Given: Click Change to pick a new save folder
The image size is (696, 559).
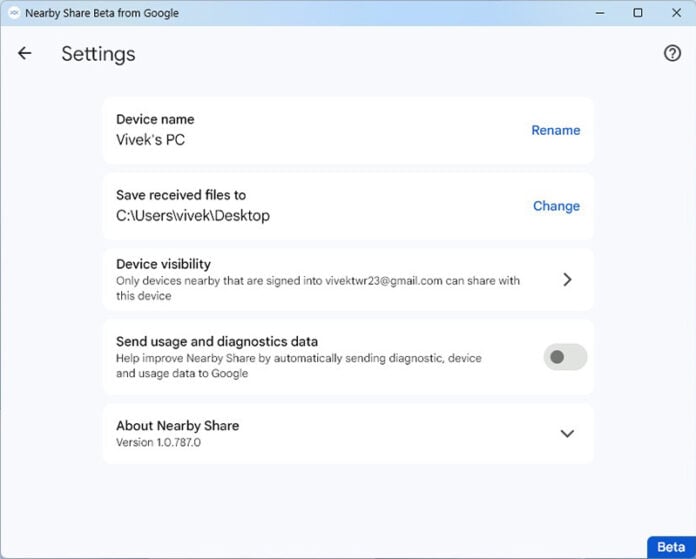Looking at the screenshot, I should coord(556,206).
